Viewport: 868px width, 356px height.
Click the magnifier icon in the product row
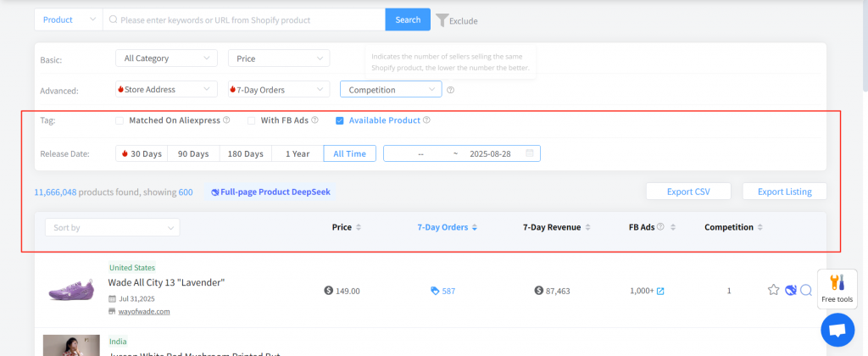click(x=806, y=290)
